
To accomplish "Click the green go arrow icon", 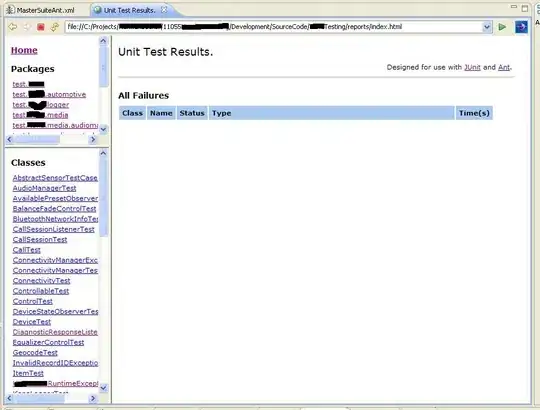I will pyautogui.click(x=502, y=27).
